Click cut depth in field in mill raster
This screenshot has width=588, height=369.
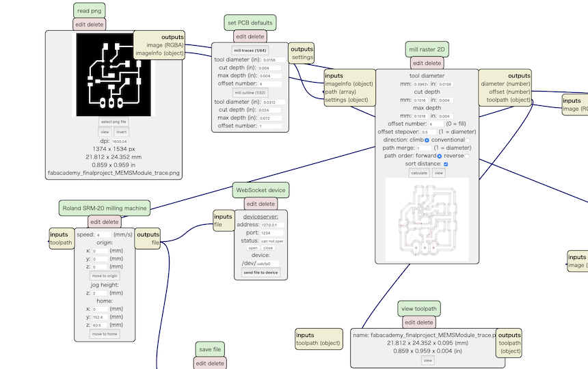446,100
